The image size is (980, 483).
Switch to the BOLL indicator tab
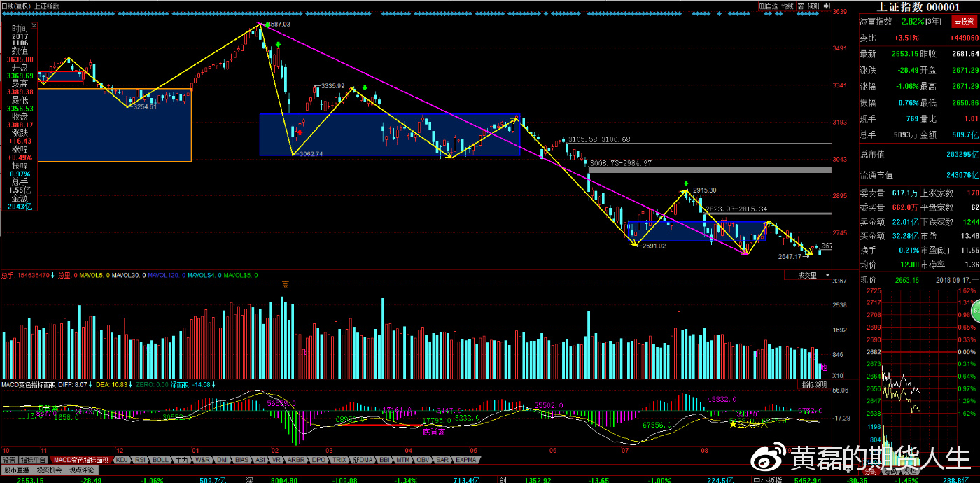coord(160,460)
